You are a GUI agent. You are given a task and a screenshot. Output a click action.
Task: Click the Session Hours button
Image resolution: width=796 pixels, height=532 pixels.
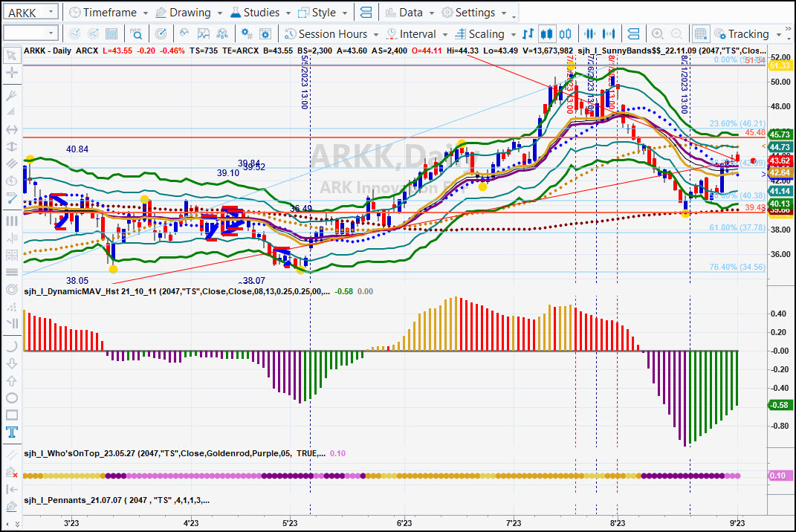click(x=326, y=34)
